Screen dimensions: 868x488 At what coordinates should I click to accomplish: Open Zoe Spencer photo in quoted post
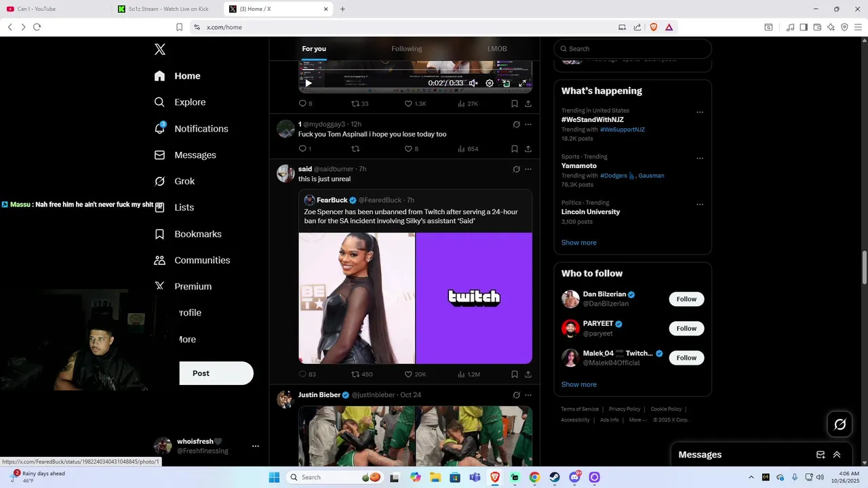point(357,298)
